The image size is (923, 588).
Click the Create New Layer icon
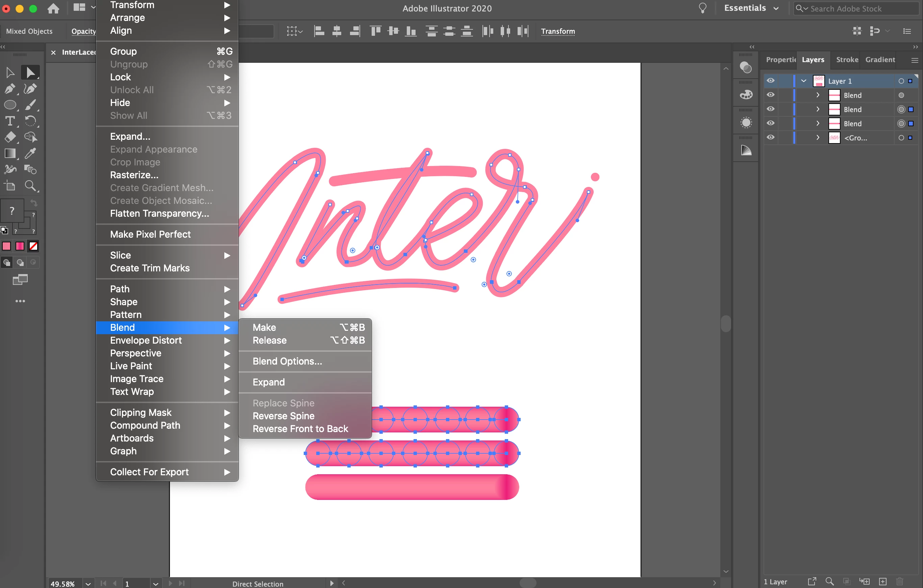pos(883,582)
